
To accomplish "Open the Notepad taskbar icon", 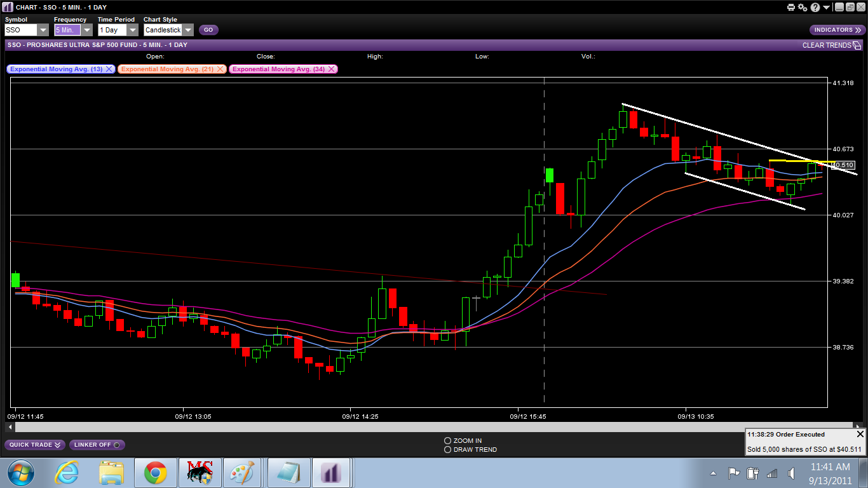I will coord(289,473).
